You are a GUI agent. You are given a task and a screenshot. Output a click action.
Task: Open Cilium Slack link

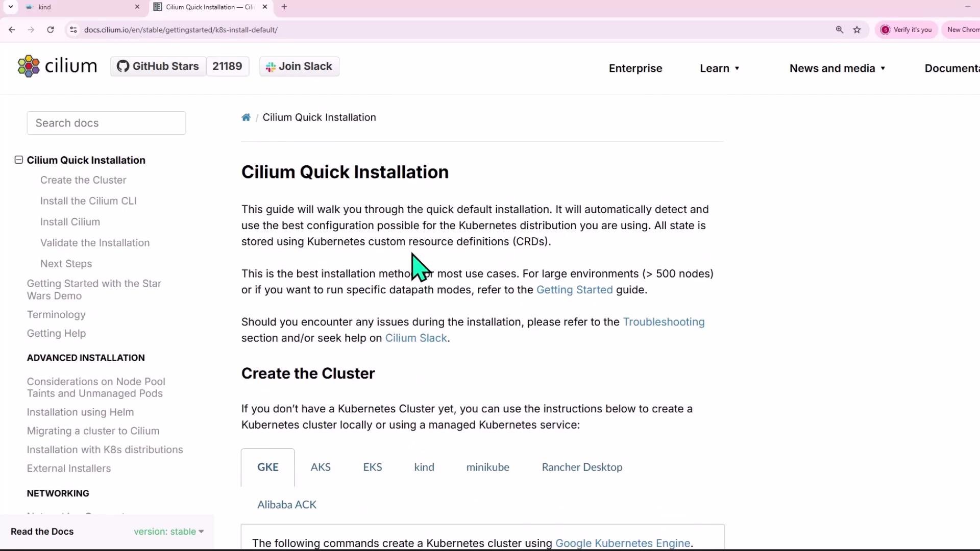point(416,338)
